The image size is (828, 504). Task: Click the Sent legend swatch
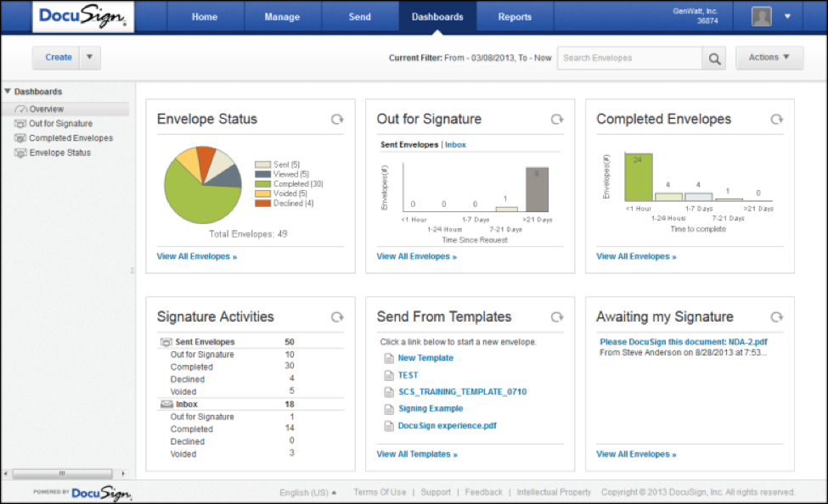(x=262, y=165)
